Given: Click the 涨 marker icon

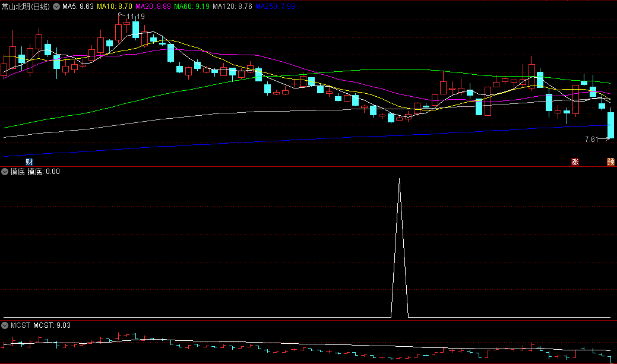Looking at the screenshot, I should pos(575,162).
